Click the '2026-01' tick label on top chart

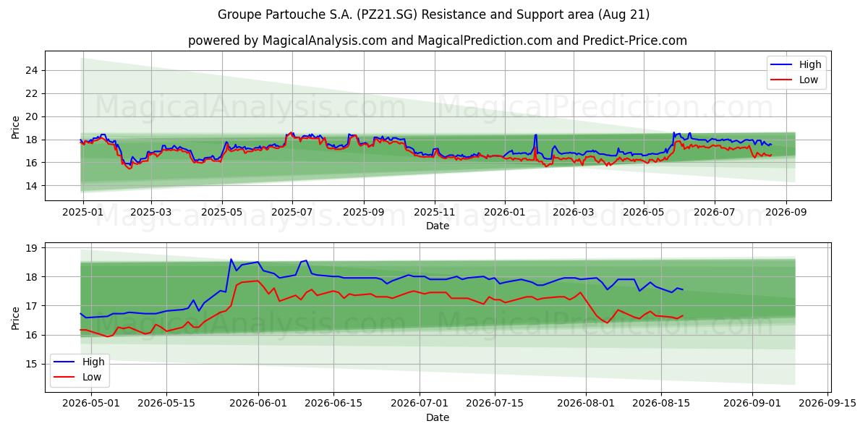[505, 212]
